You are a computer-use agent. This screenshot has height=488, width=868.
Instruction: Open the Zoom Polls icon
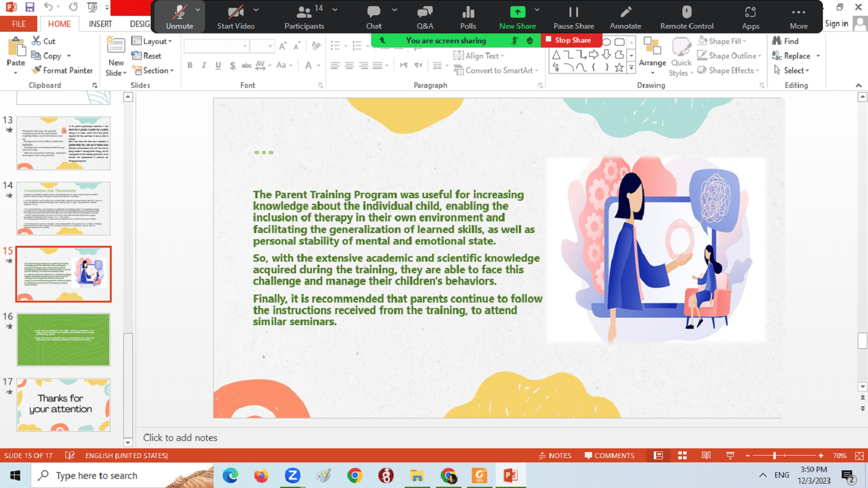[x=468, y=17]
